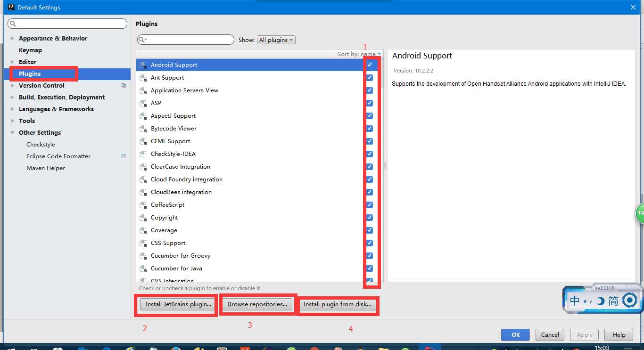Expand the Tools tree arrow
This screenshot has height=350, width=644.
point(13,121)
